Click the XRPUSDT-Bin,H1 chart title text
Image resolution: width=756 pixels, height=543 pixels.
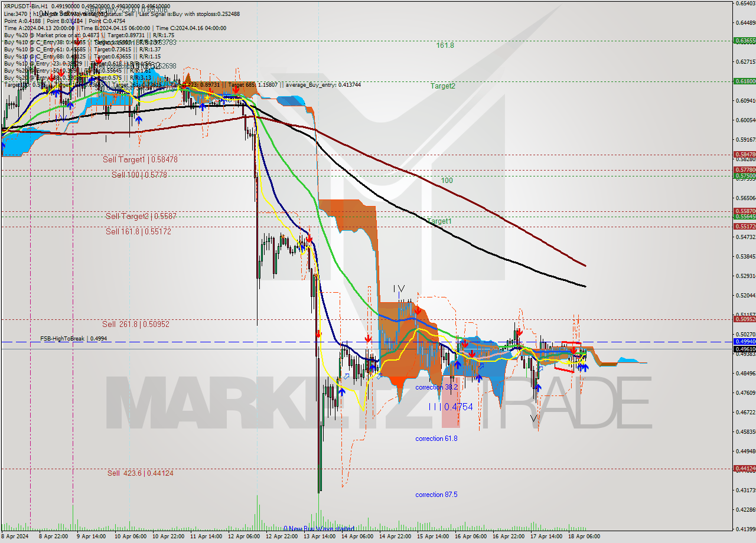click(x=26, y=6)
